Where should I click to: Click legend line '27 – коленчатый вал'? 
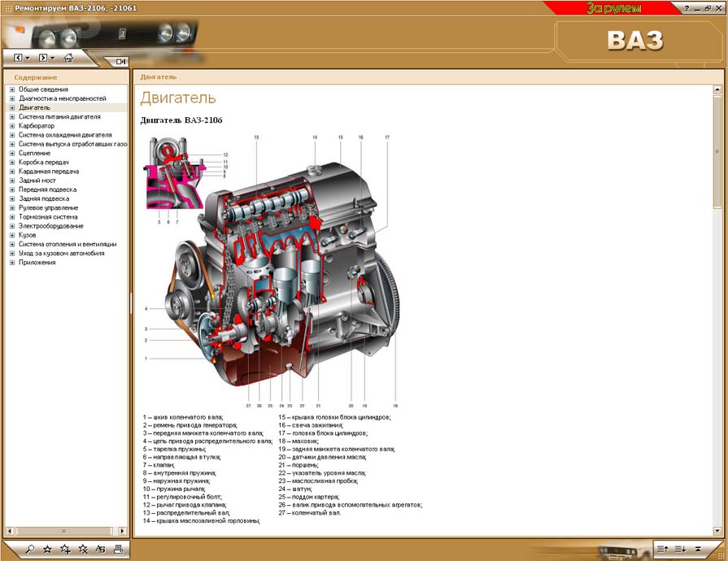tap(310, 513)
